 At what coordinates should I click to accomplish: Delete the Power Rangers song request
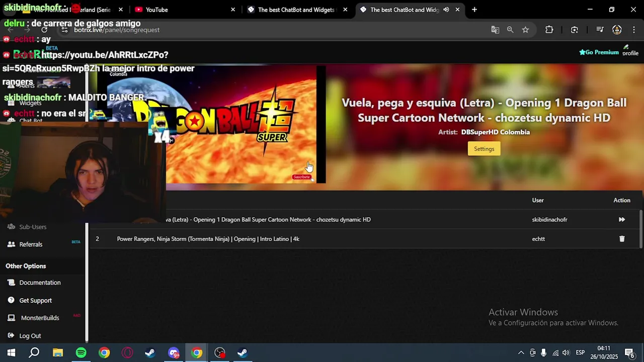click(x=622, y=239)
